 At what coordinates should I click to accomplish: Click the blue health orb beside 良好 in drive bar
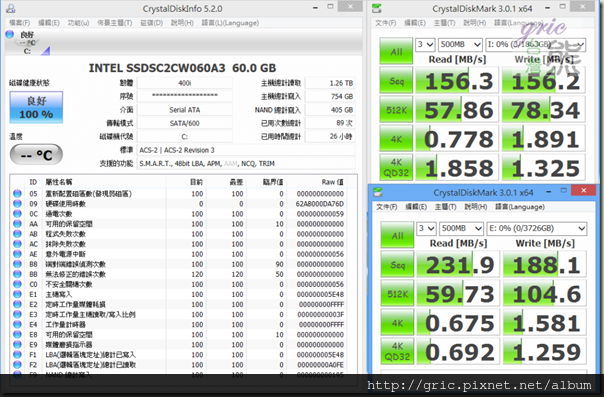[10, 34]
